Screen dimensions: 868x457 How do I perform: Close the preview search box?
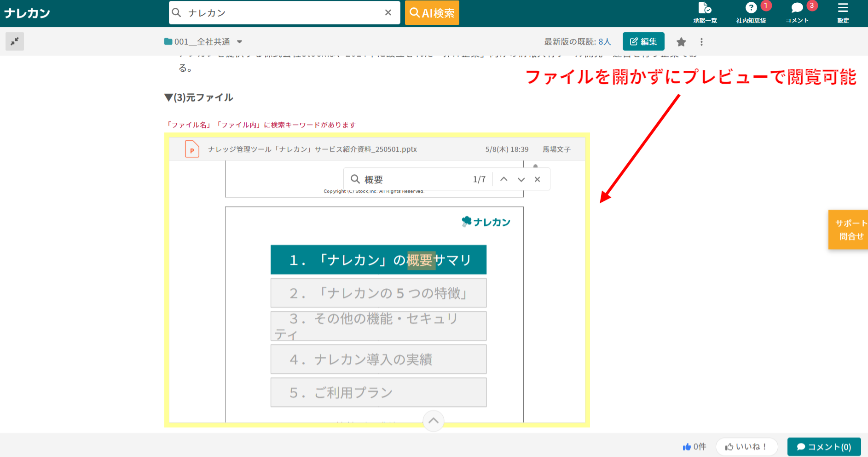(537, 179)
